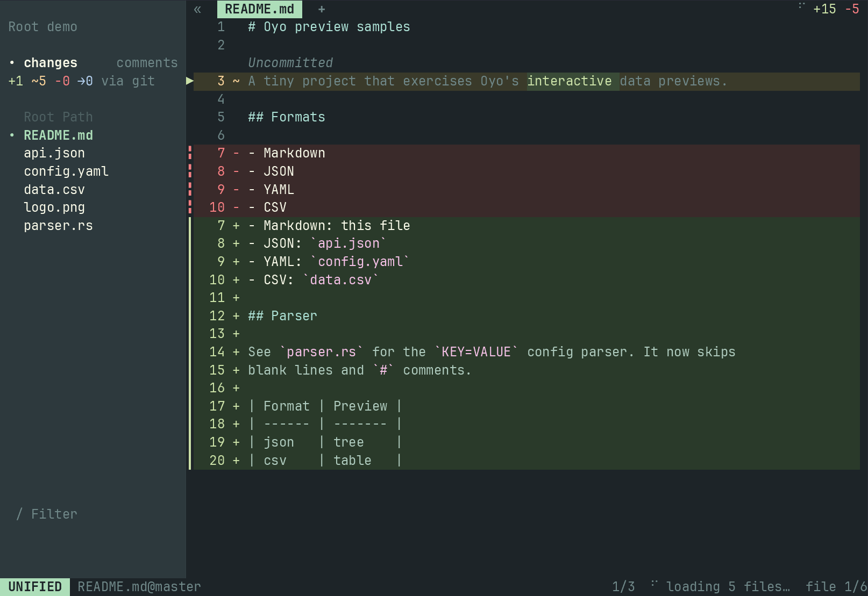Viewport: 868px width, 596px height.
Task: Click the -0 deleted files stat
Action: coord(62,81)
